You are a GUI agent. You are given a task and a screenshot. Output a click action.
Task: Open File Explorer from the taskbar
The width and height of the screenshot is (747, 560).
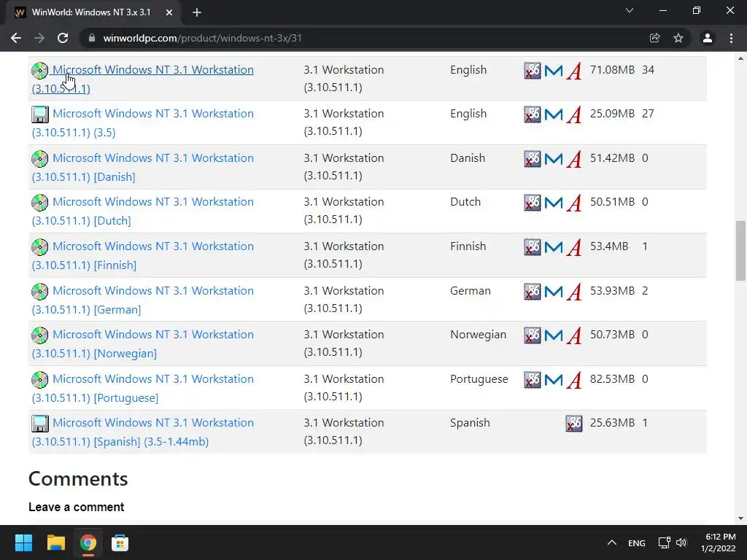pyautogui.click(x=55, y=542)
